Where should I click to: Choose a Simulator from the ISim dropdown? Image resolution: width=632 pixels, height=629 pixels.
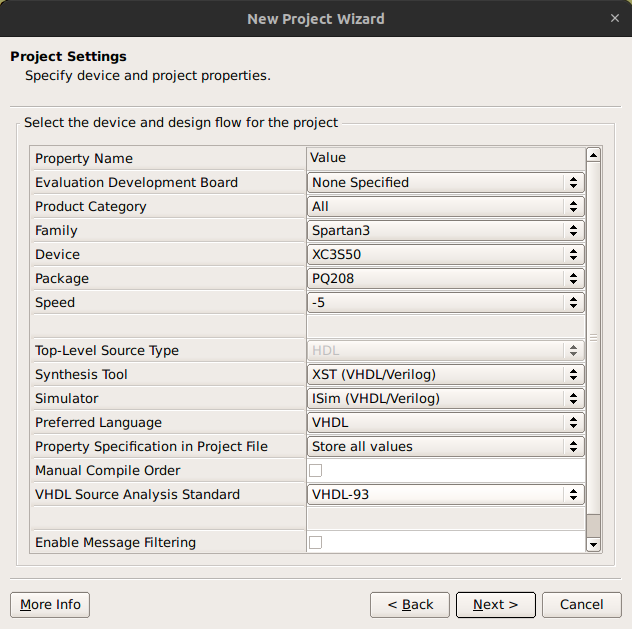coord(445,398)
